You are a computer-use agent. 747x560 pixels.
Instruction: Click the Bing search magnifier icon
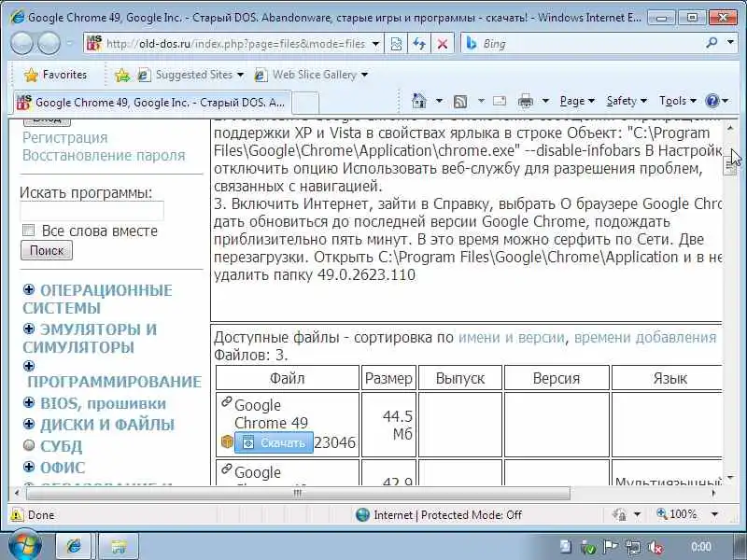tap(712, 43)
